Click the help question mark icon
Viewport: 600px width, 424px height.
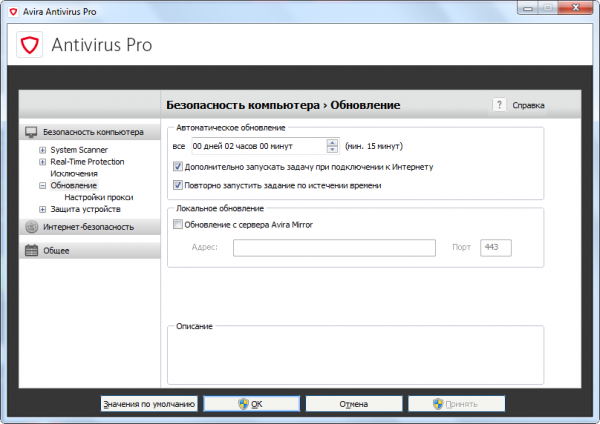(x=499, y=105)
